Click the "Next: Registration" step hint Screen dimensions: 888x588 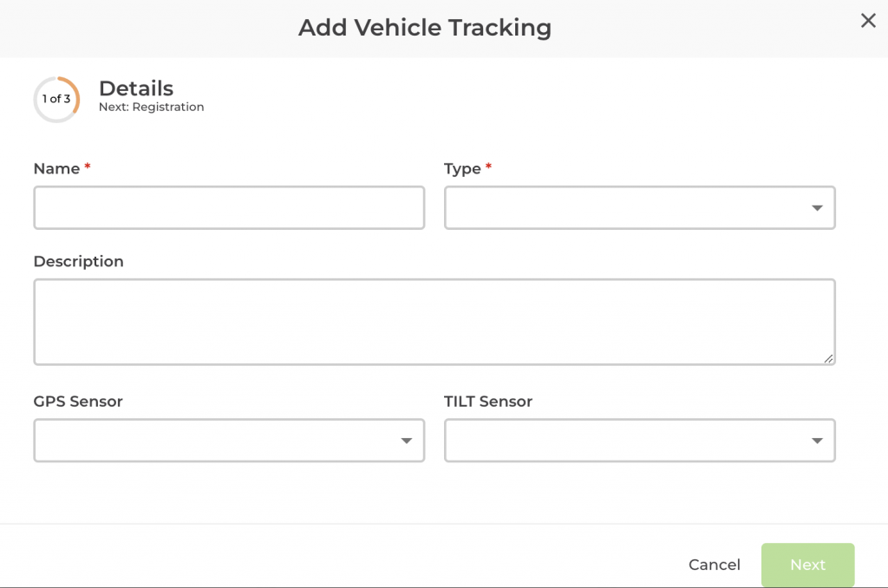pos(152,108)
